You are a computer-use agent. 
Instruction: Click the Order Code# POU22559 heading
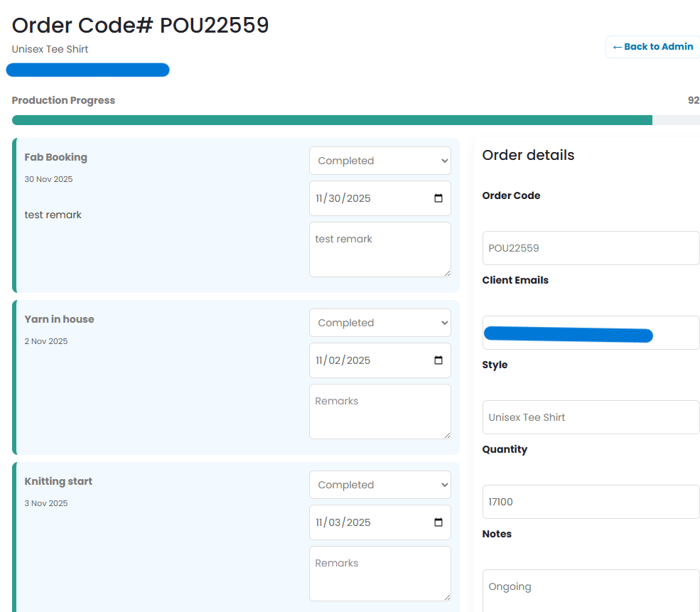[140, 25]
